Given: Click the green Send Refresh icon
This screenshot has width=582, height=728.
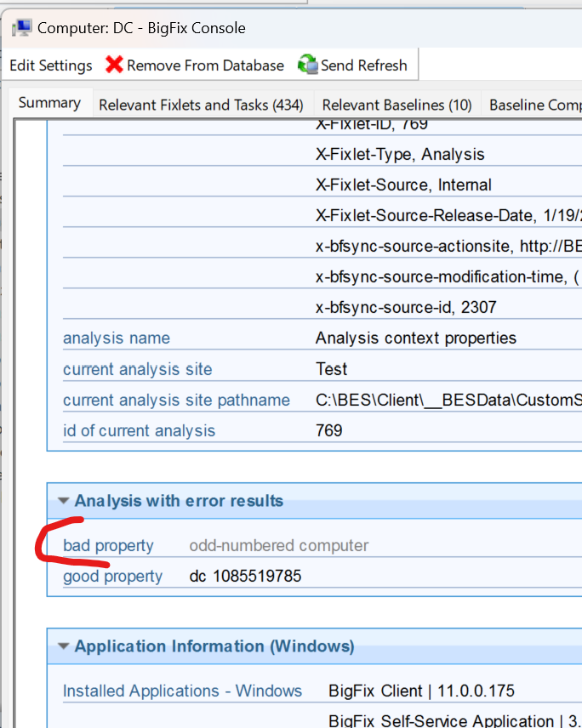Looking at the screenshot, I should tap(307, 64).
